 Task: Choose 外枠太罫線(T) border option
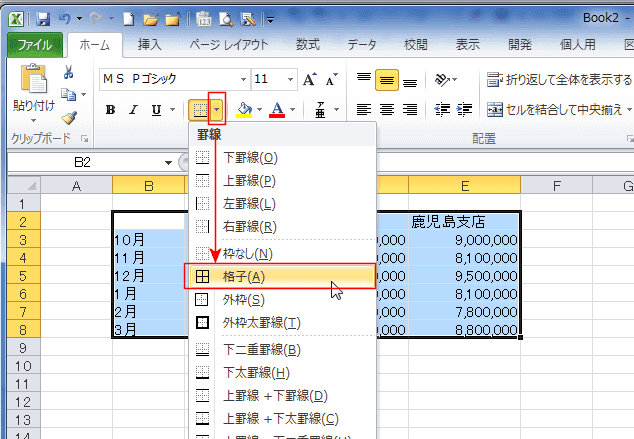point(283,323)
